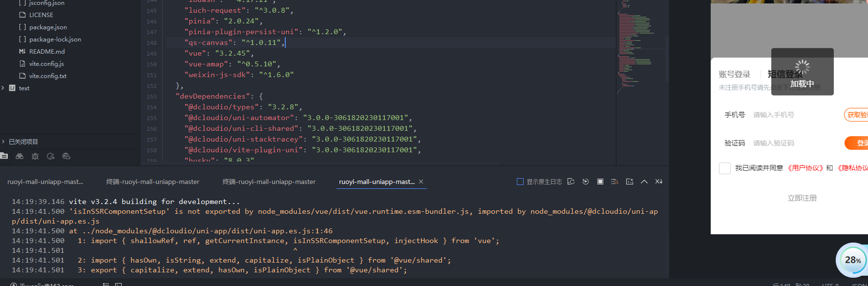Click the rerun play-circle console icon
The height and width of the screenshot is (286, 868).
click(586, 182)
